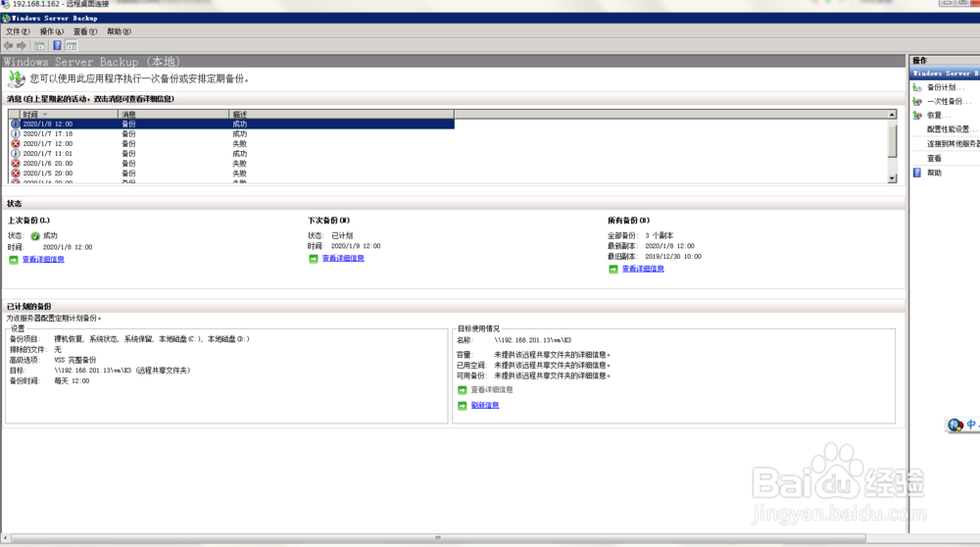Screen dimensions: 980x547
Task: Open the 文件(F) menu
Action: coord(18,31)
